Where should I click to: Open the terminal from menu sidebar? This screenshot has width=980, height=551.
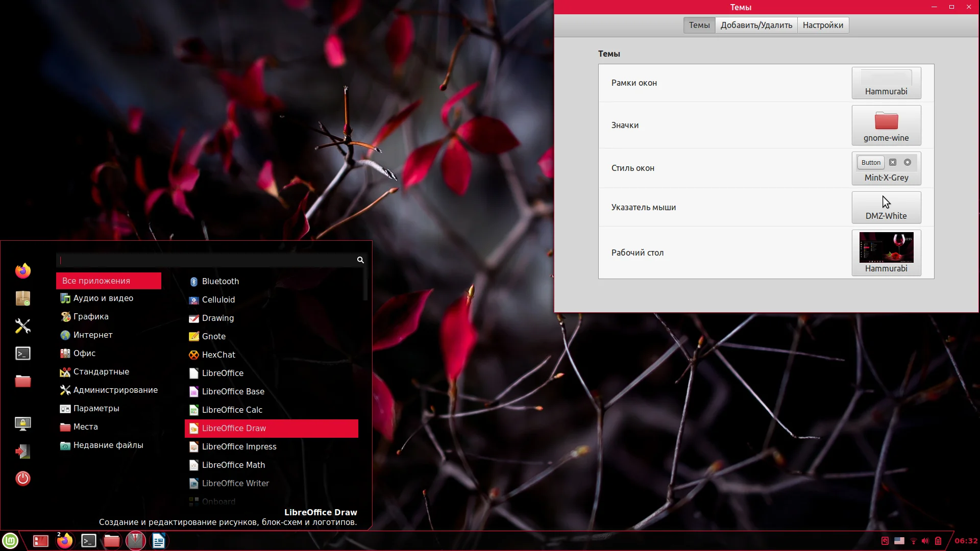pos(23,354)
